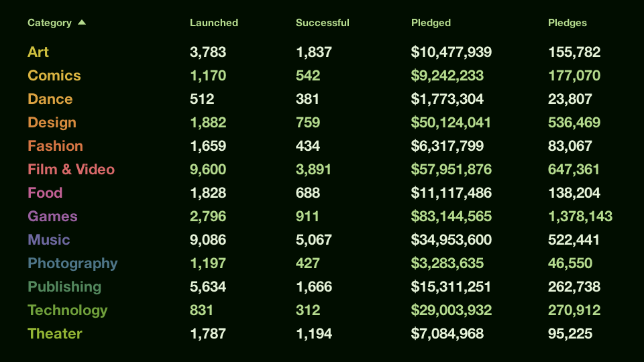Sort table by Successful column

point(323,23)
